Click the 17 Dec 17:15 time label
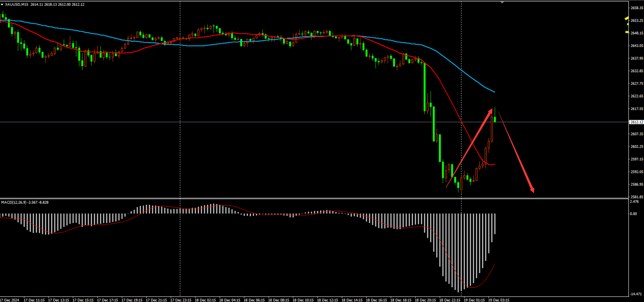Screen dimensions: 644x302 point(107,300)
